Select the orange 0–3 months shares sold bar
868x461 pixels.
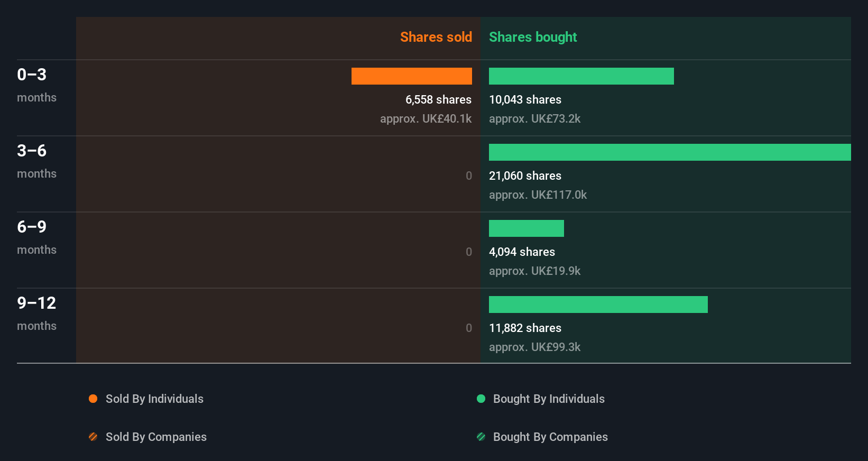click(412, 76)
